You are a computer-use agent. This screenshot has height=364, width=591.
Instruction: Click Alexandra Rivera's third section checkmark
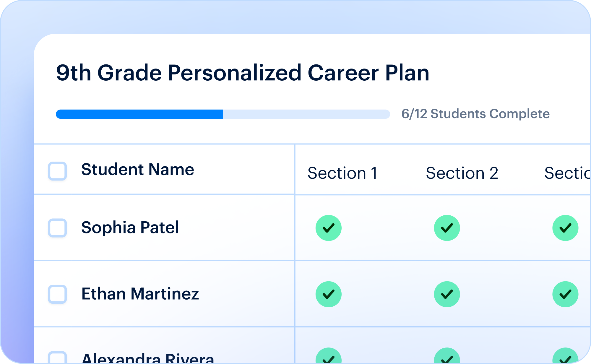coord(565,356)
